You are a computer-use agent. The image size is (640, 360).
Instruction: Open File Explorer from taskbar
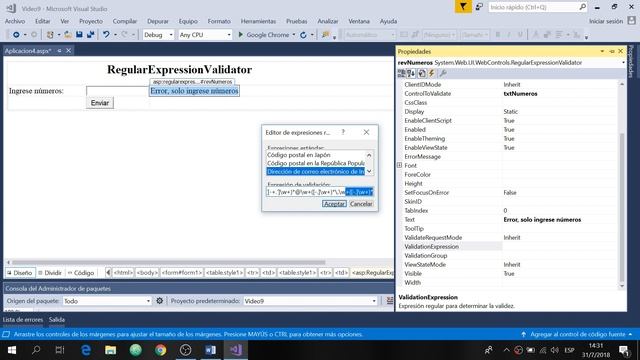click(111, 350)
